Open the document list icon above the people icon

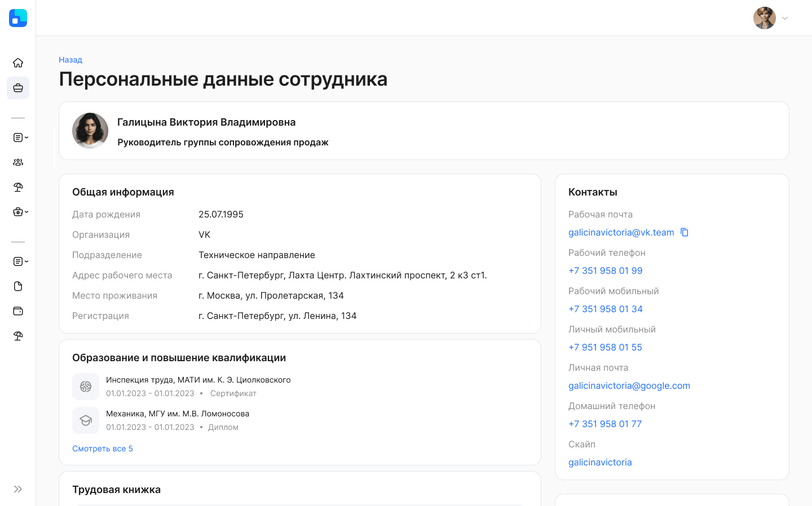(18, 137)
